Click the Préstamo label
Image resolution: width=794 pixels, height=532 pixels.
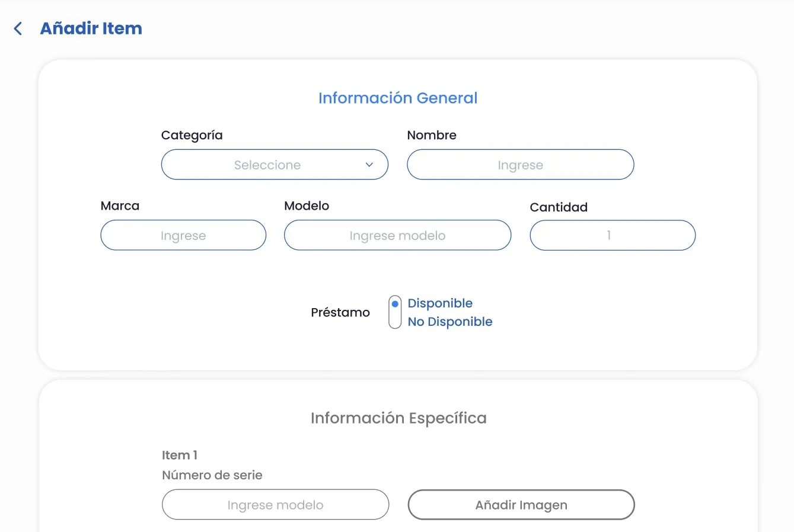(340, 312)
